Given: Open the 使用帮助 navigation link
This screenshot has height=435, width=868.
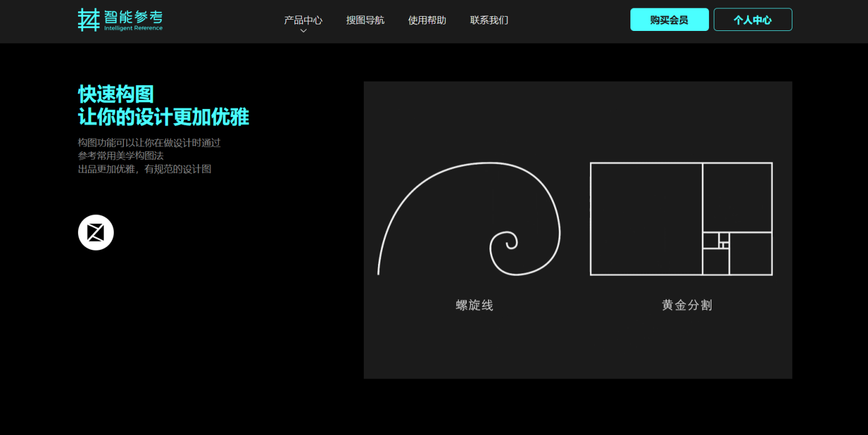Looking at the screenshot, I should pos(427,20).
